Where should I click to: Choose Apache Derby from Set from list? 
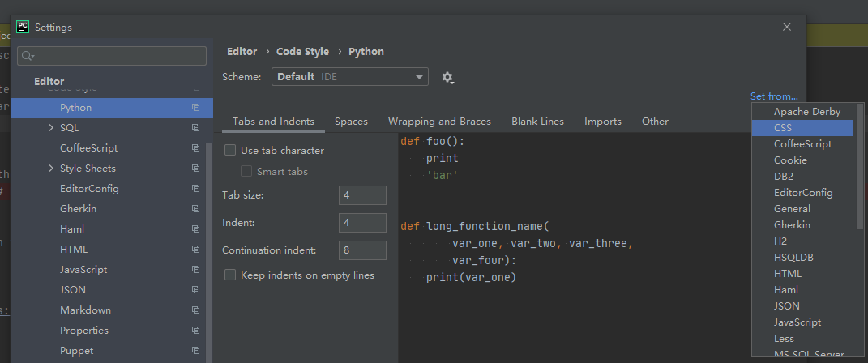tap(802, 112)
